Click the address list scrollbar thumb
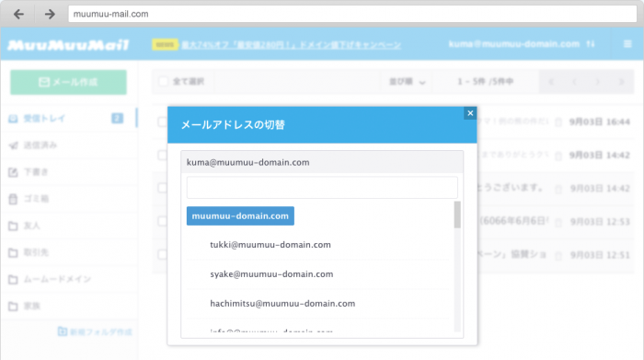 tap(457, 215)
